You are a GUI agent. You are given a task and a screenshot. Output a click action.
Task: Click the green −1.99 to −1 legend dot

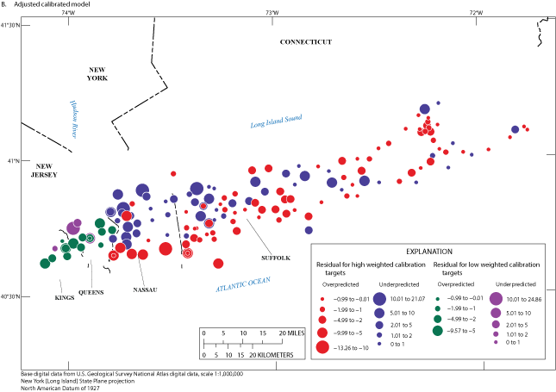438,307
